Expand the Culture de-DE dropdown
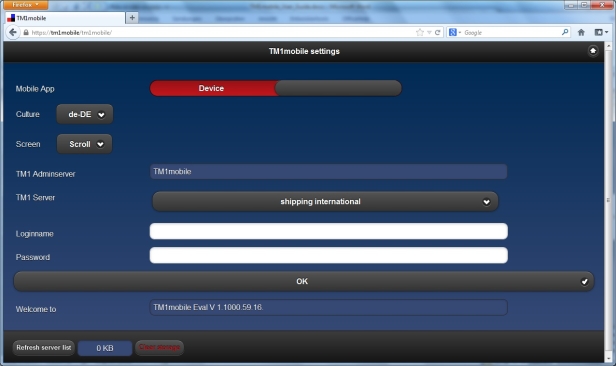The width and height of the screenshot is (616, 366). (x=85, y=114)
